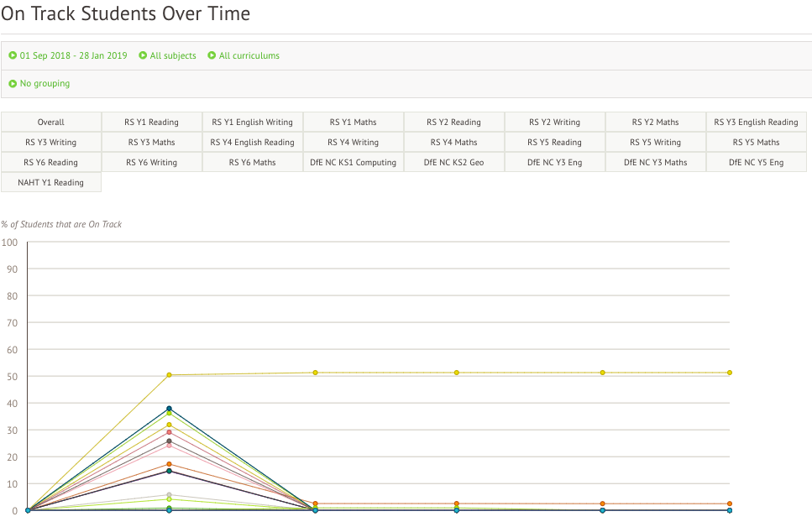Select the Overall tab
Image resolution: width=812 pixels, height=527 pixels.
(x=51, y=123)
